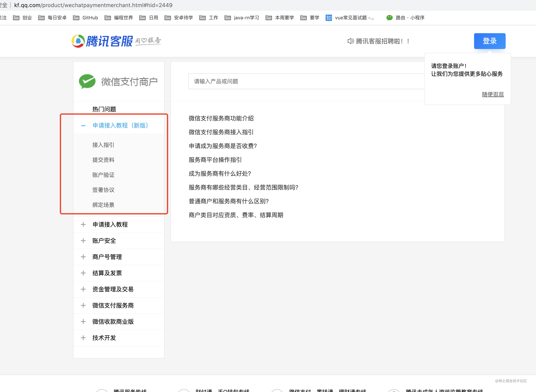Open the 工作 bookmark folder
This screenshot has height=392, width=536.
[209, 18]
